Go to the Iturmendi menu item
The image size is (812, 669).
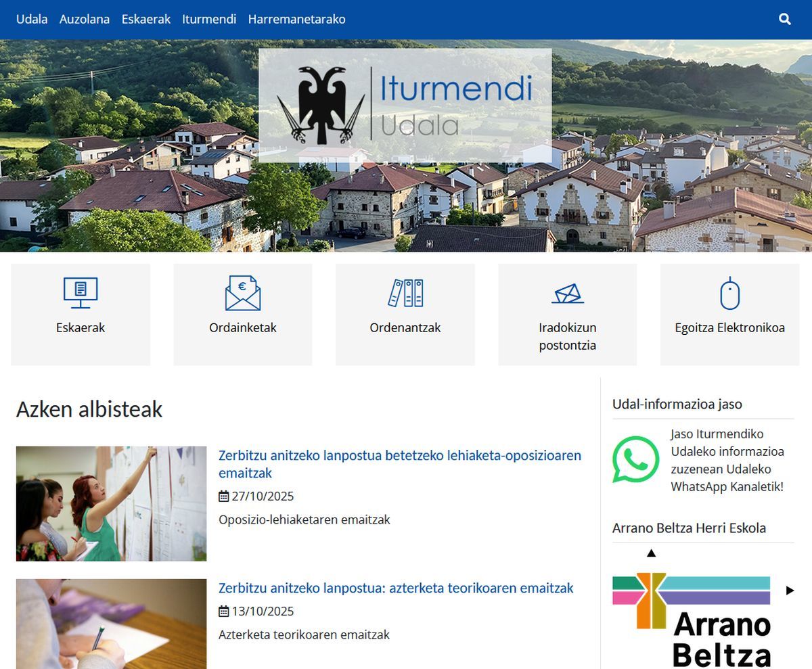209,20
